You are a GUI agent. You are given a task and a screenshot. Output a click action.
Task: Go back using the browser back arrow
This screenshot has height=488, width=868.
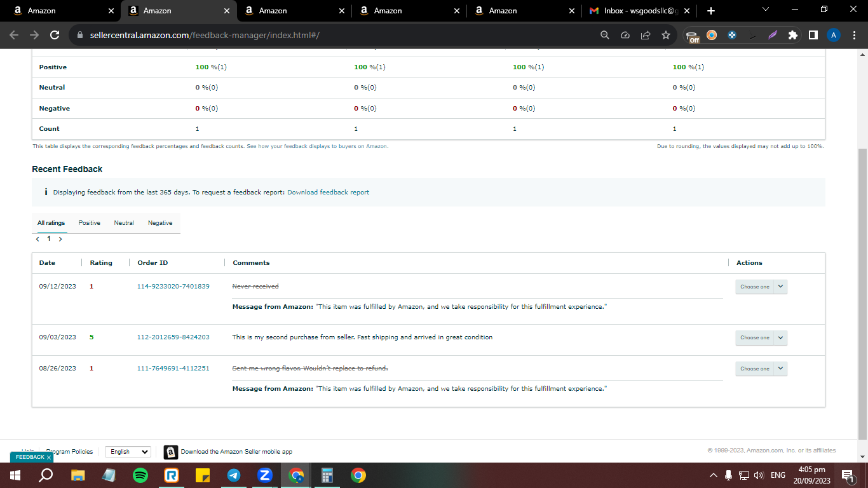[x=14, y=35]
